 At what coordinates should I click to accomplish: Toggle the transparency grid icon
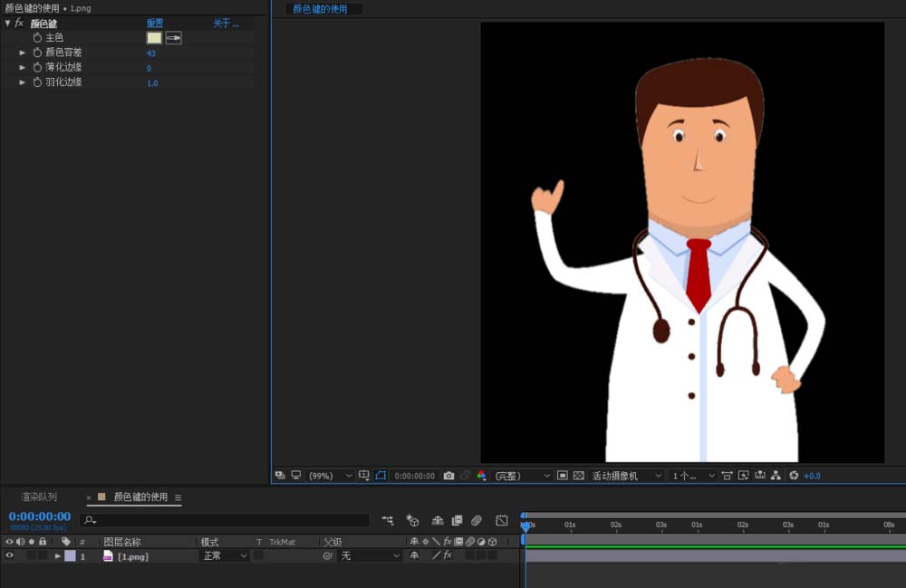[579, 476]
